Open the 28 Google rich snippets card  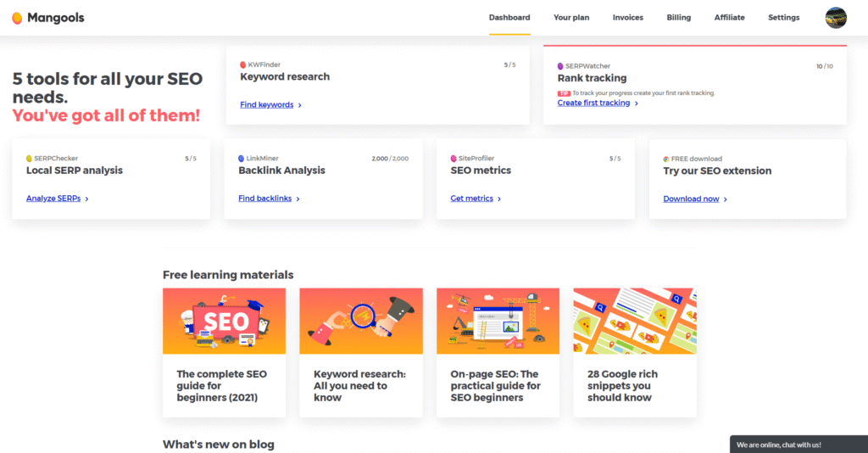pyautogui.click(x=634, y=352)
